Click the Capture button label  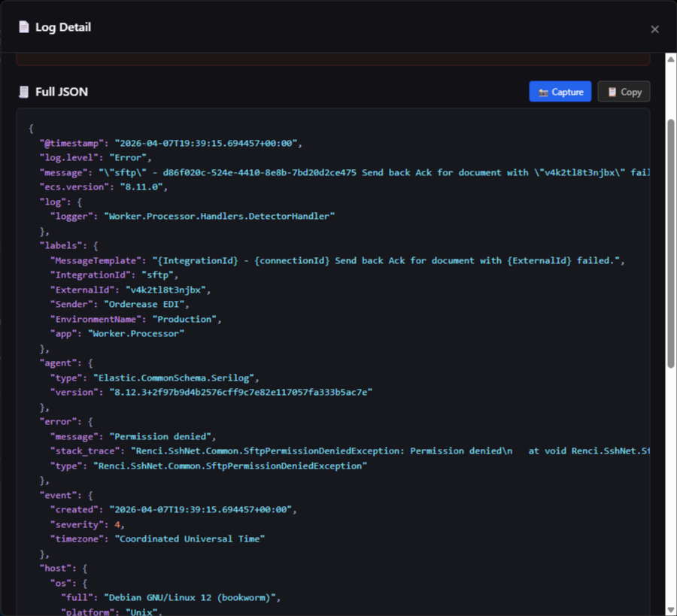tap(567, 92)
